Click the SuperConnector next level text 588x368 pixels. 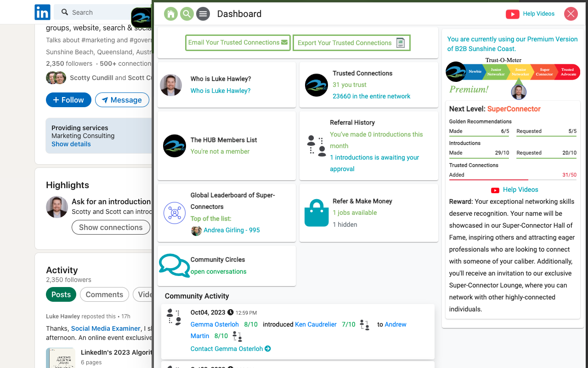point(514,109)
